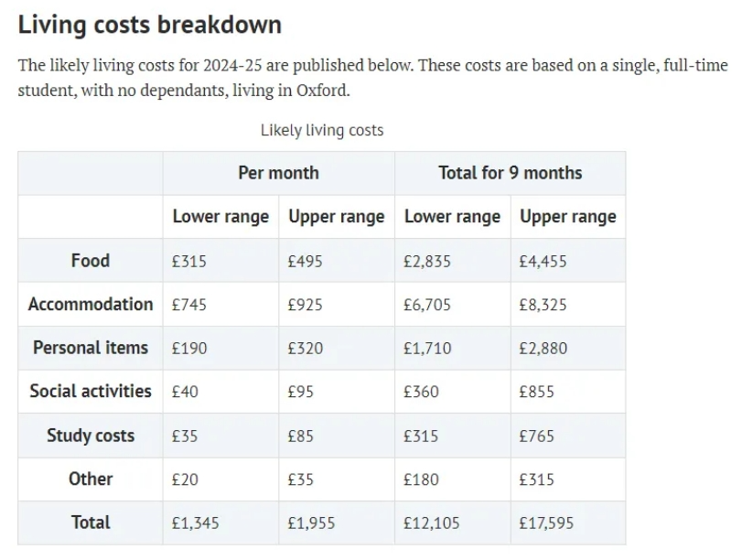Click the "Total" row label
The height and width of the screenshot is (560, 742).
point(90,522)
